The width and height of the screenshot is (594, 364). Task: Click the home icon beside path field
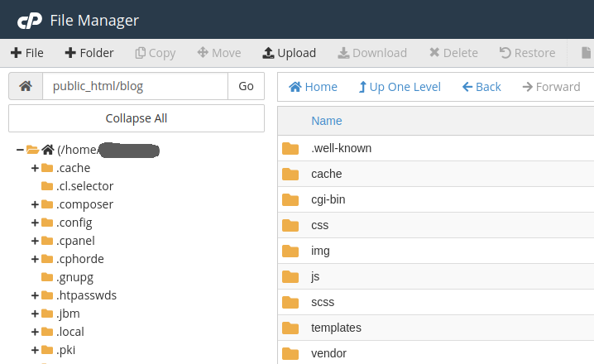click(x=26, y=86)
